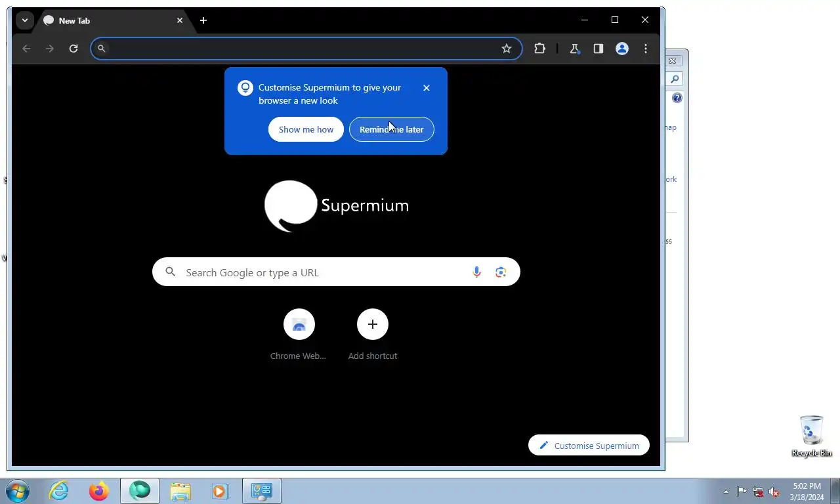The width and height of the screenshot is (840, 504).
Task: Click the browser back arrow
Action: click(26, 49)
